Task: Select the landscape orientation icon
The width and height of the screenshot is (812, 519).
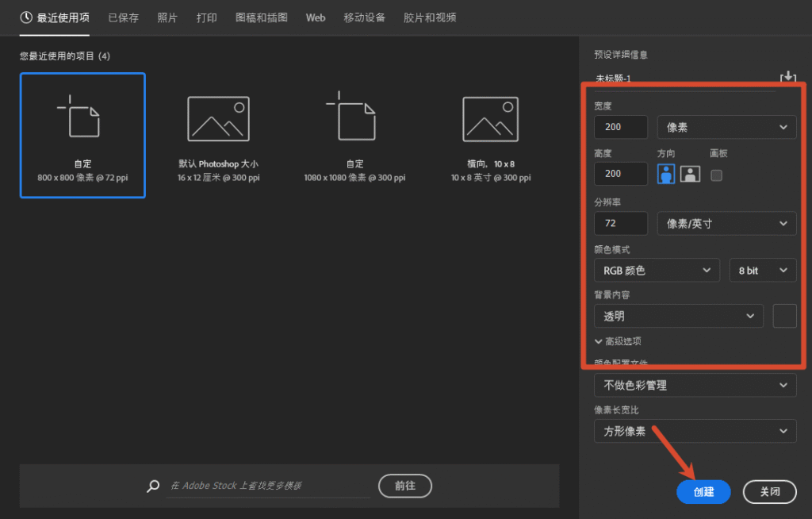Action: click(690, 174)
